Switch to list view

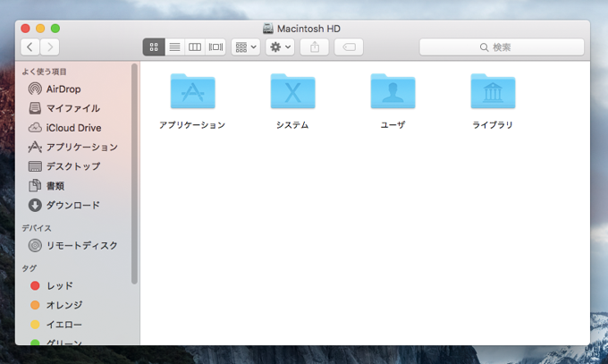(x=175, y=47)
